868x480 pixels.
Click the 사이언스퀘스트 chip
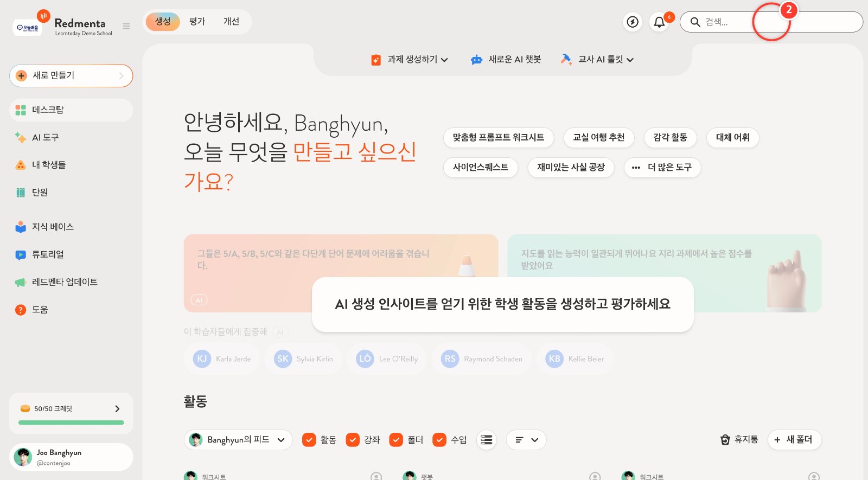pos(481,168)
